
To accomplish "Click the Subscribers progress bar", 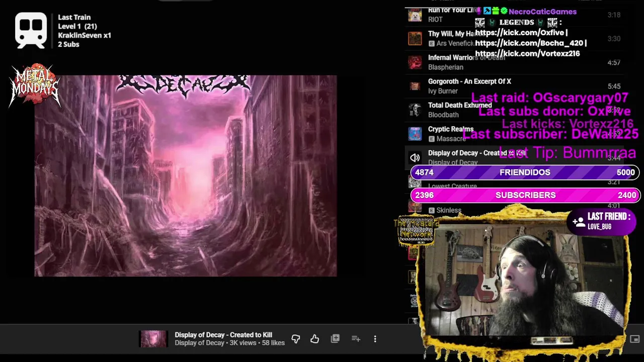I will point(525,195).
